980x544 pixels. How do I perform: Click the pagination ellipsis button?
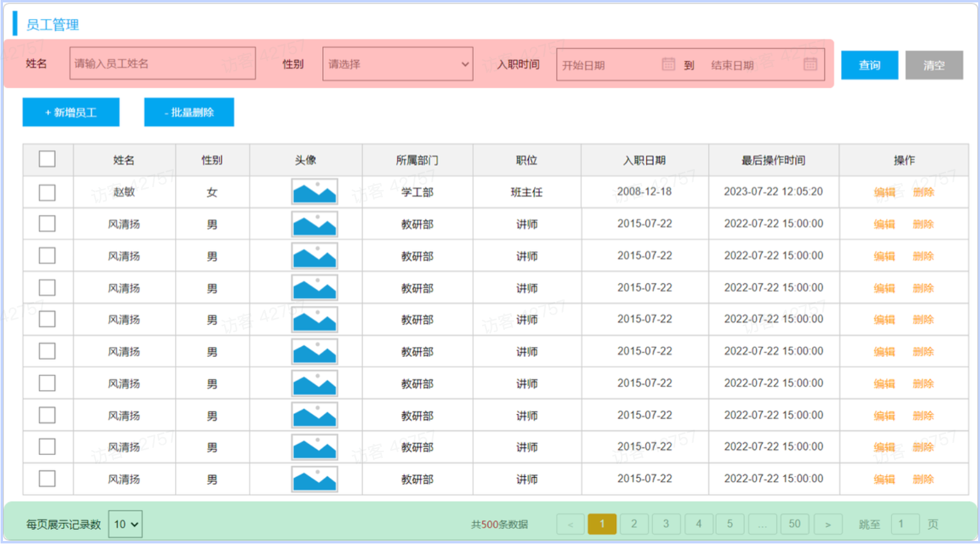tap(762, 524)
